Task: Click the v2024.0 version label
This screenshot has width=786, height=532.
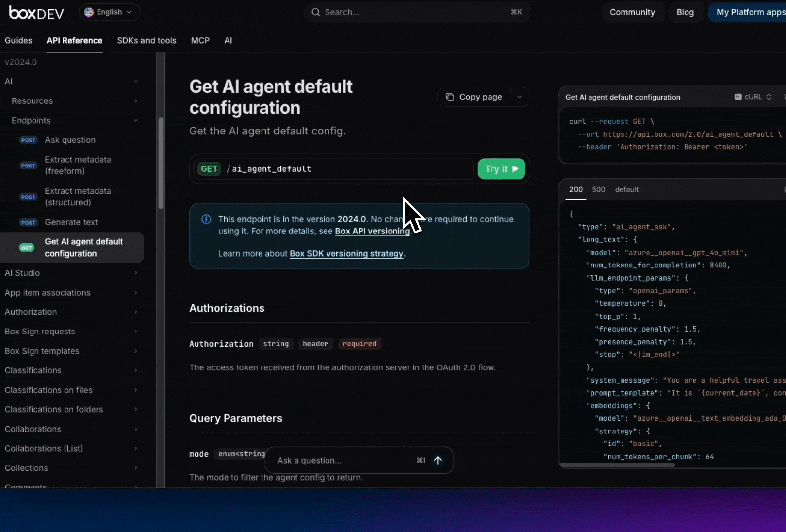Action: click(x=21, y=62)
